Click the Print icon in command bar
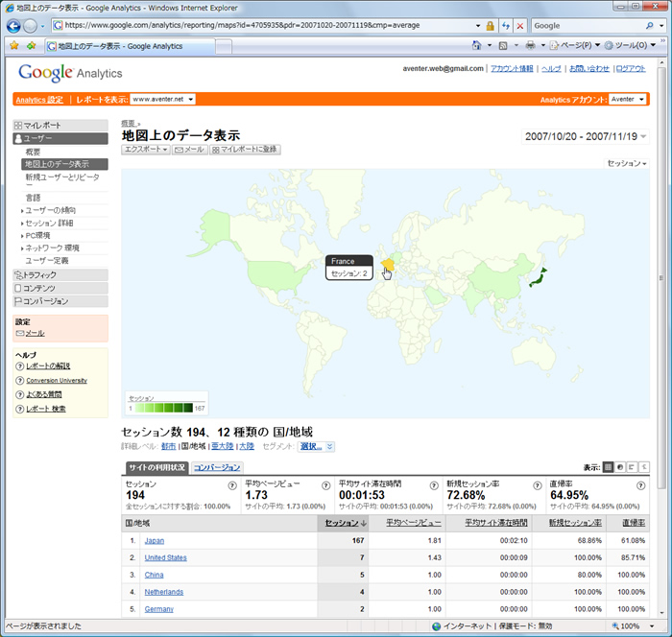This screenshot has height=637, width=672. pos(530,45)
